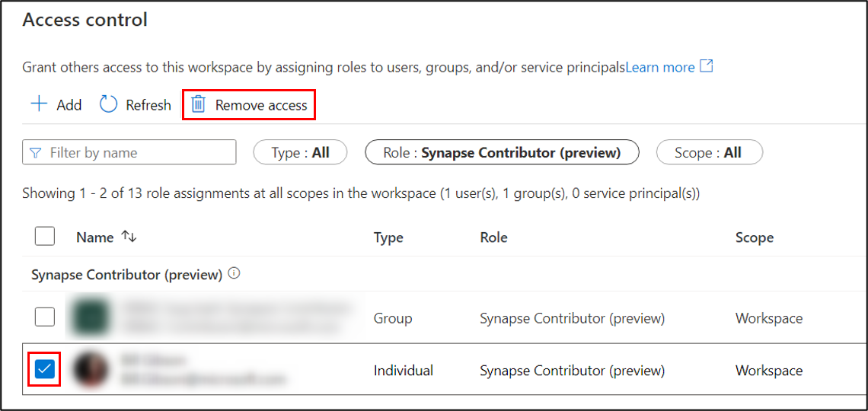The image size is (868, 411).
Task: Click the Showing 1 - 2 of 13 summary
Action: (361, 194)
